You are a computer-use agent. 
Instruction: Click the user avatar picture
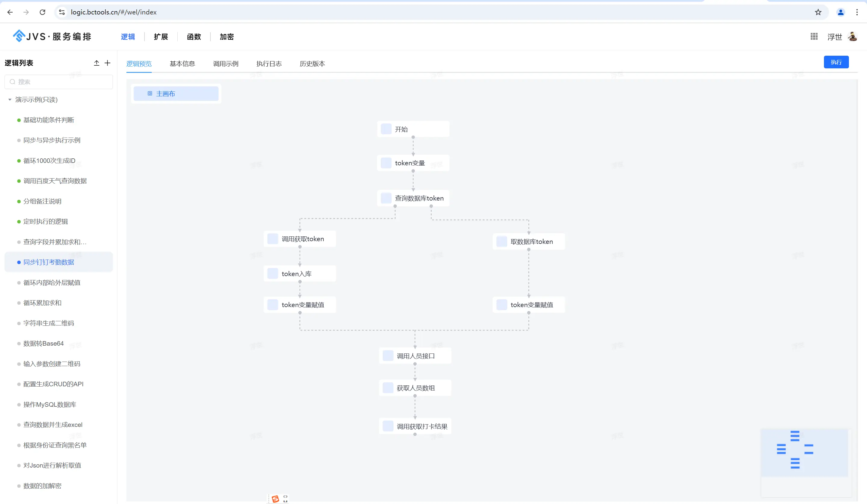tap(853, 36)
